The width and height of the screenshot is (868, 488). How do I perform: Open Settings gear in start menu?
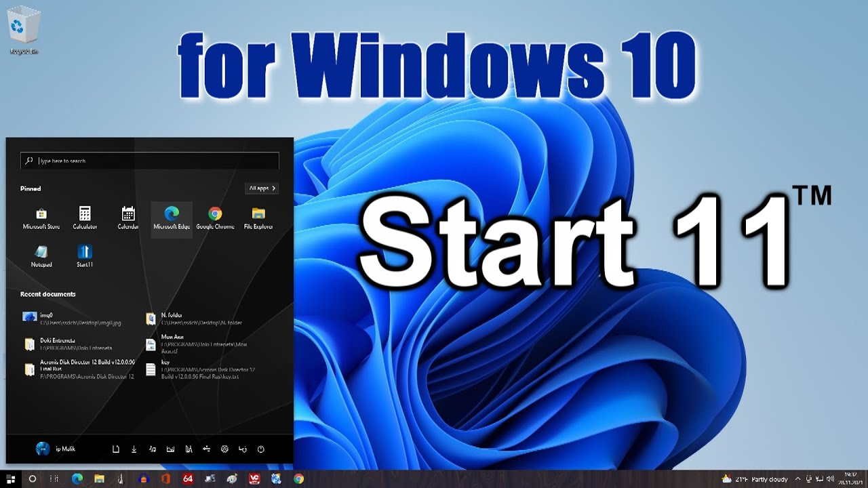pyautogui.click(x=224, y=449)
